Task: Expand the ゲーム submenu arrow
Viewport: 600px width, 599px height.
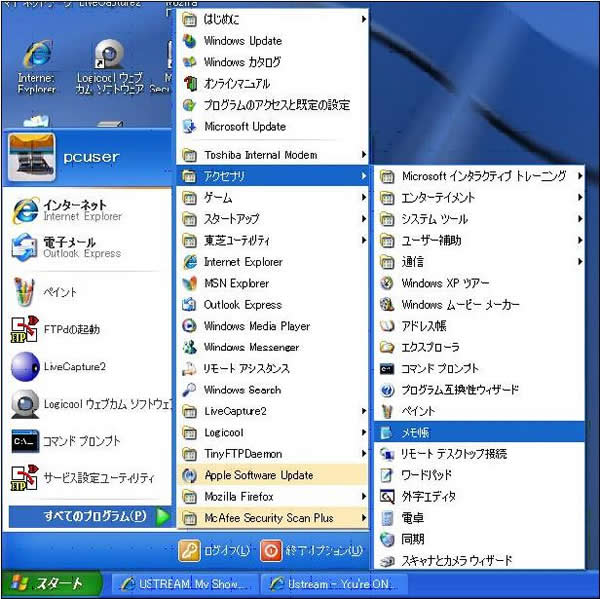Action: coord(364,197)
